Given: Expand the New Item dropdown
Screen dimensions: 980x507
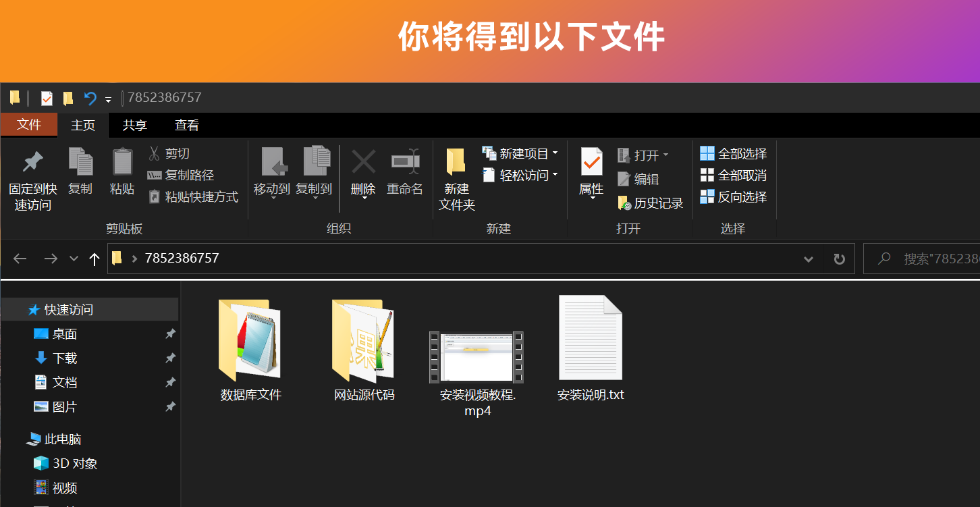Looking at the screenshot, I should pos(555,154).
